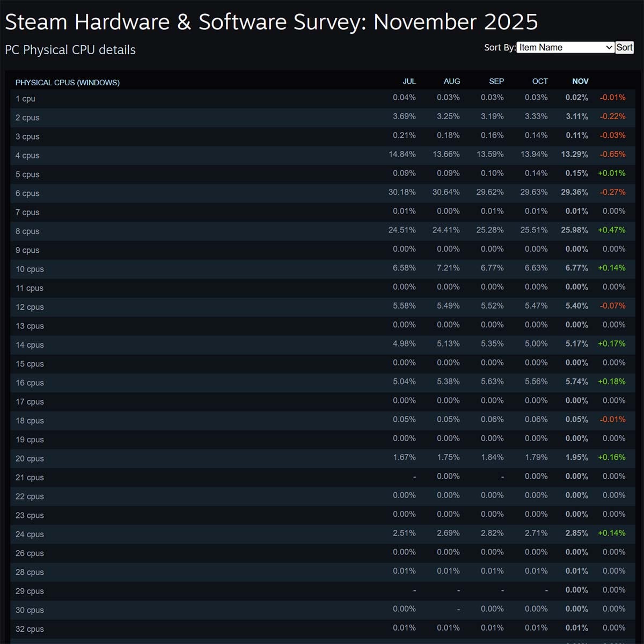Expand the 8 cpus row

click(x=27, y=231)
